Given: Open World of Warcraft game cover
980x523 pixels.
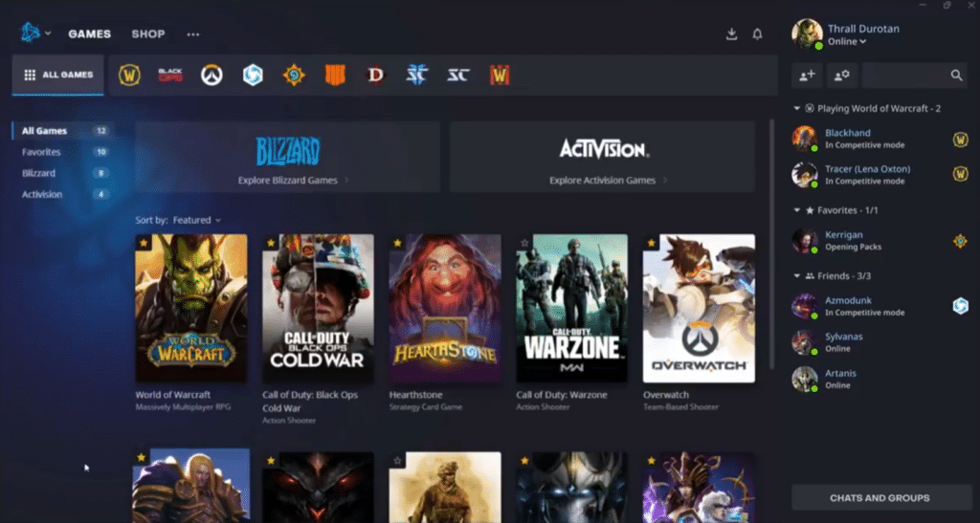Looking at the screenshot, I should 190,308.
